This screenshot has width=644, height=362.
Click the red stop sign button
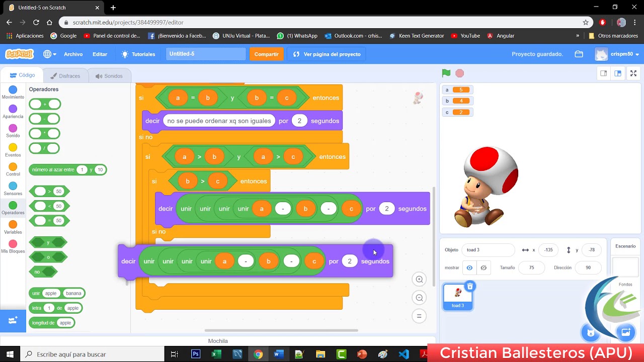(459, 73)
